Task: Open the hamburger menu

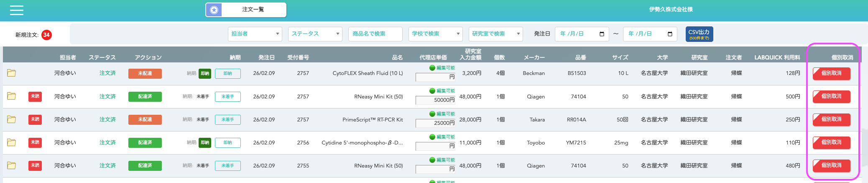Action: (x=17, y=10)
